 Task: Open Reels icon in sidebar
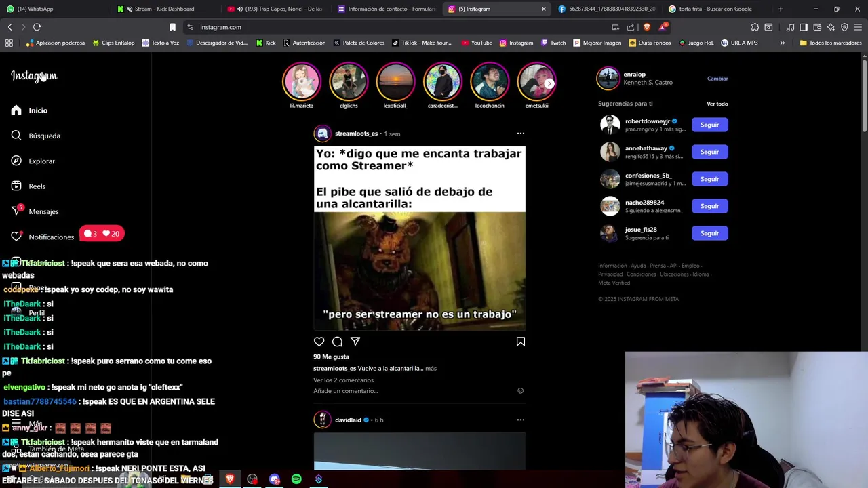16,186
